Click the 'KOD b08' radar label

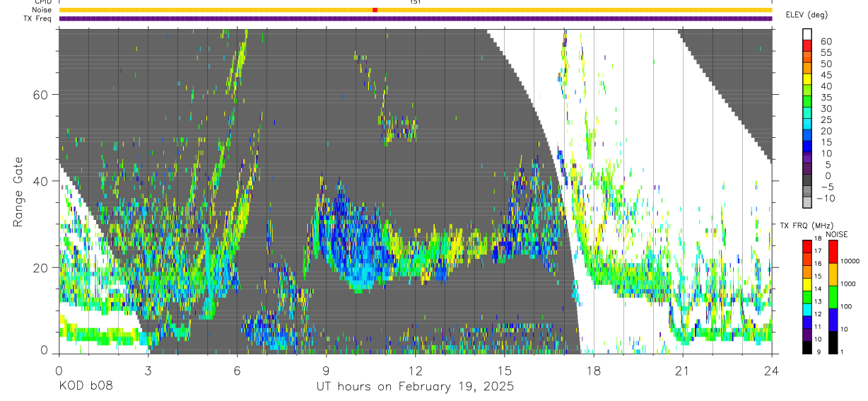point(86,387)
